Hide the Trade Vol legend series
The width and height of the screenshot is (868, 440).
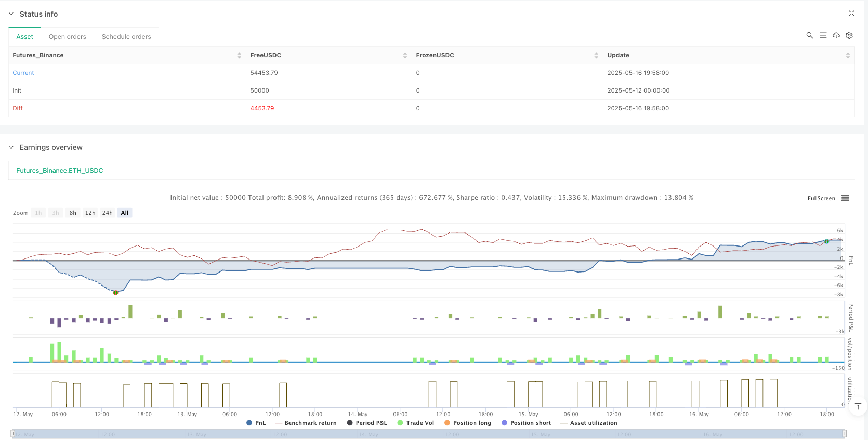click(x=415, y=423)
